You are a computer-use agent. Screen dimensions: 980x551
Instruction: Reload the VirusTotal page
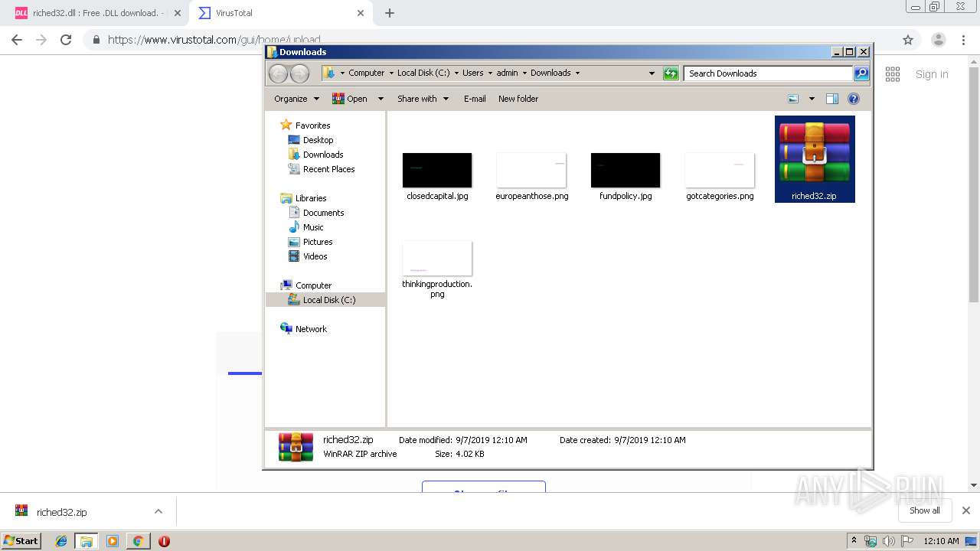pyautogui.click(x=66, y=40)
